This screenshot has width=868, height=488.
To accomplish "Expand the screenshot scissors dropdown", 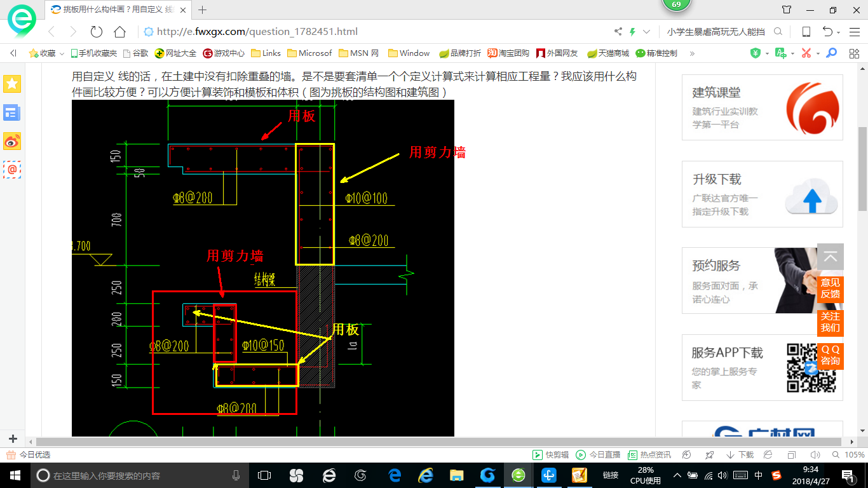I will (x=818, y=53).
